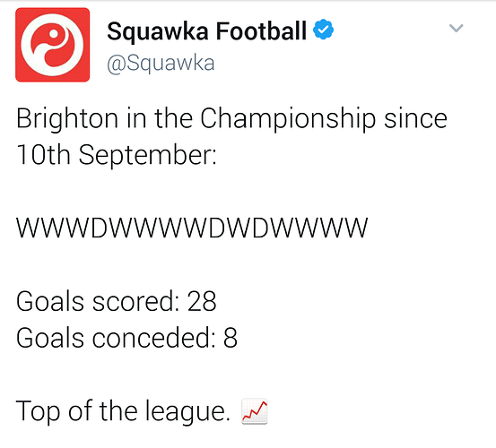Click the word 'Championship' in the tweet
Viewport: 496px width, 448px height.
tap(288, 119)
